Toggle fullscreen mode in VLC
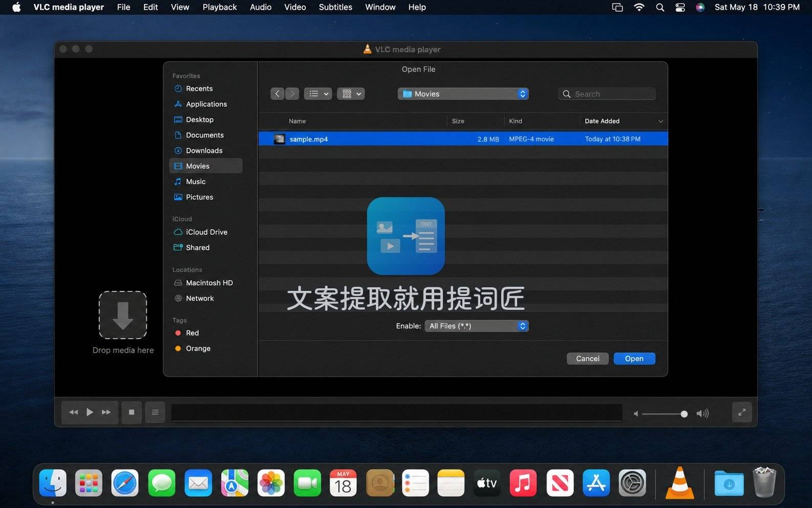Screen dimensions: 812x508 pos(742,412)
